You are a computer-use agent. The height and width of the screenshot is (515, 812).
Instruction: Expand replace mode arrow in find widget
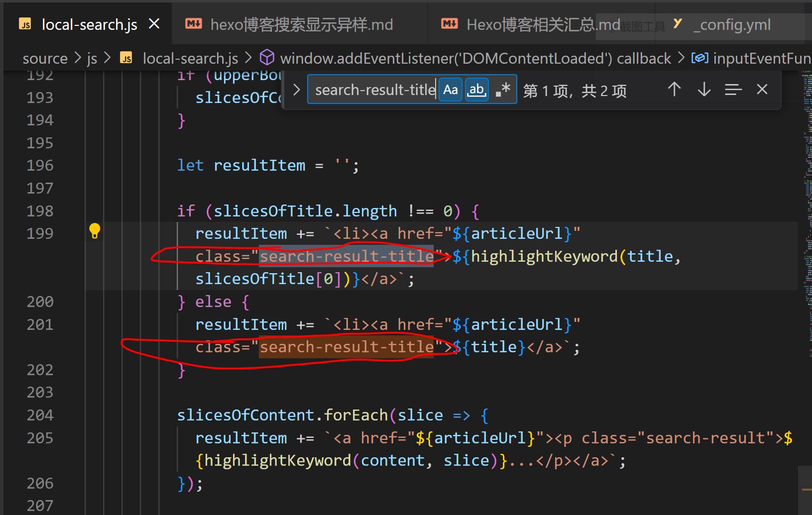[296, 90]
